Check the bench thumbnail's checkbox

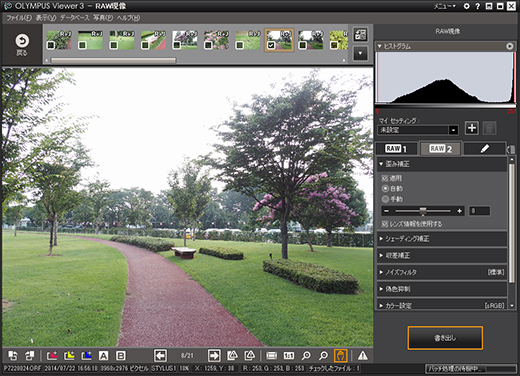[x=145, y=45]
